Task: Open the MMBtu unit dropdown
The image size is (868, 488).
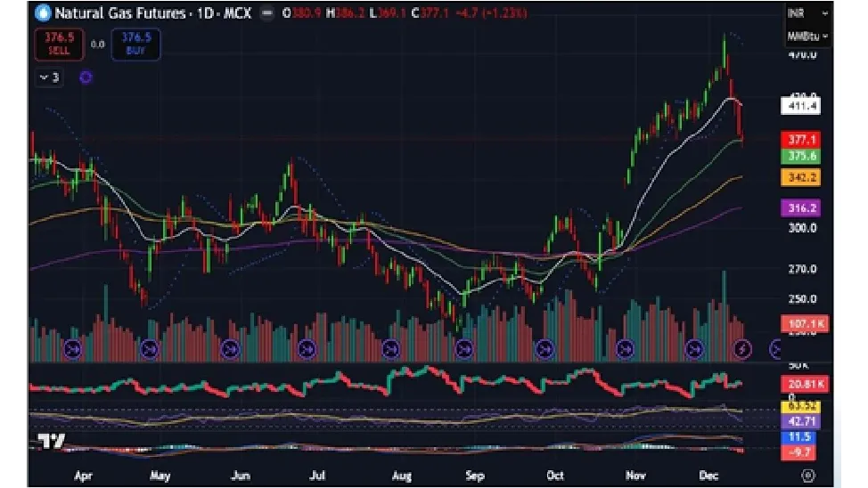Action: pos(807,37)
